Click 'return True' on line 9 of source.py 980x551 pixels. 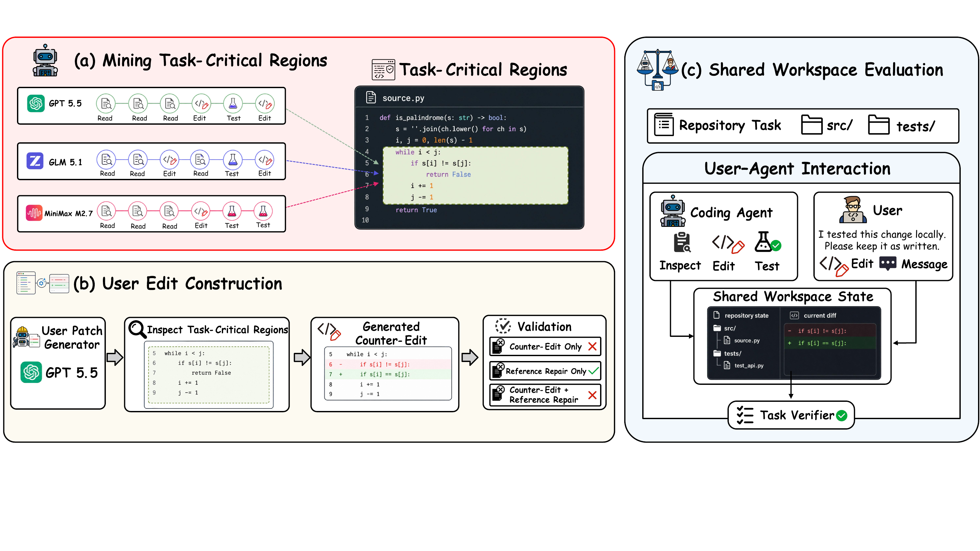(x=416, y=210)
